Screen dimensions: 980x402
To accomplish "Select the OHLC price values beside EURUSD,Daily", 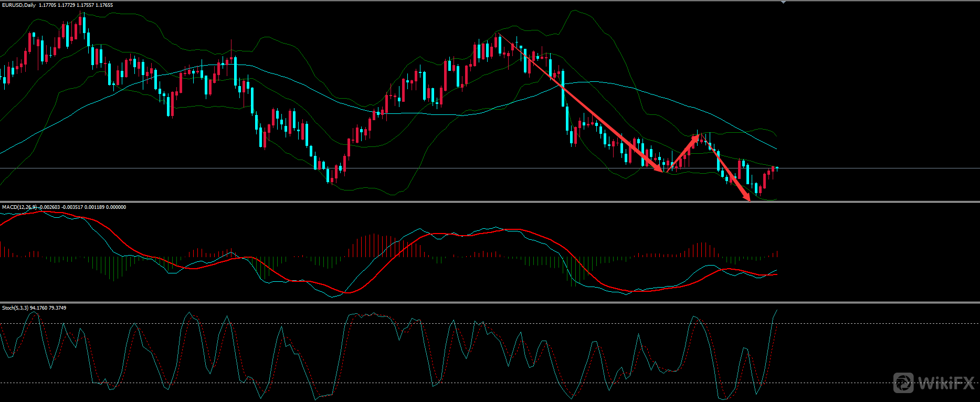I will click(x=76, y=5).
